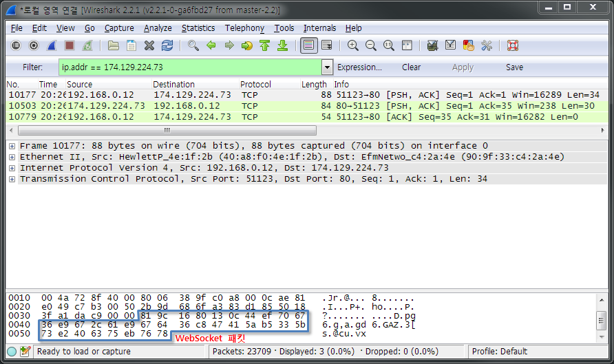Jump to the last packet icon
614x364 pixels.
point(283,46)
